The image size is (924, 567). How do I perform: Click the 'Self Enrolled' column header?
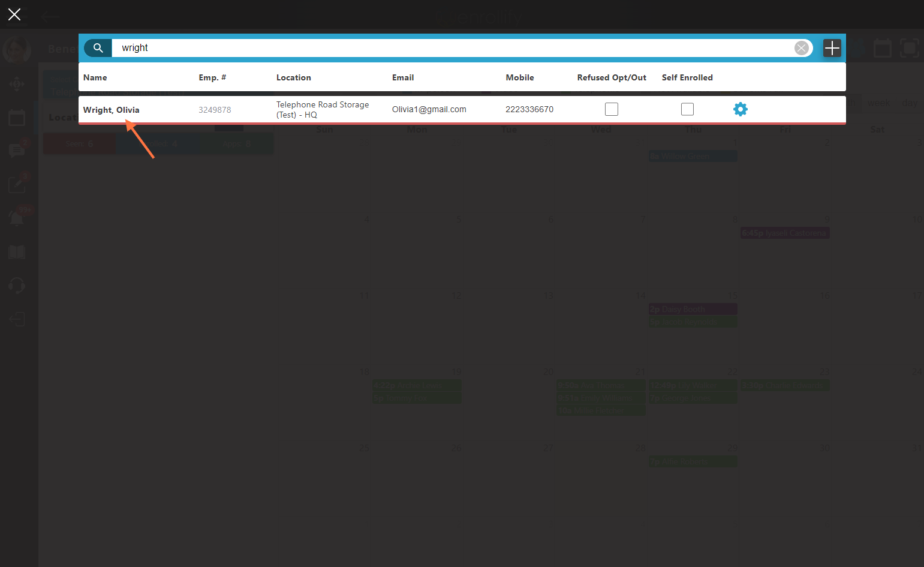tap(687, 77)
